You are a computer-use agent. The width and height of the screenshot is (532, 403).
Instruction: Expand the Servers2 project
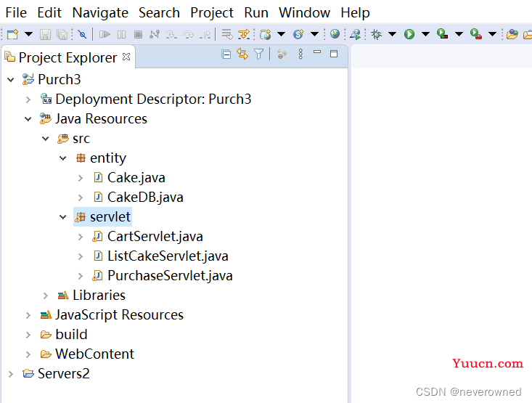[11, 374]
